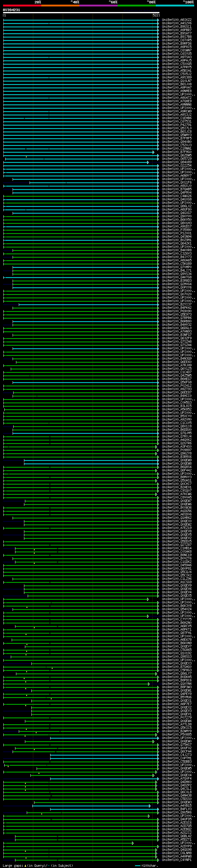Click UniRef100_Q5WMY3 label
Image resolution: width=197 pixels, height=868 pixels.
pyautogui.click(x=176, y=135)
